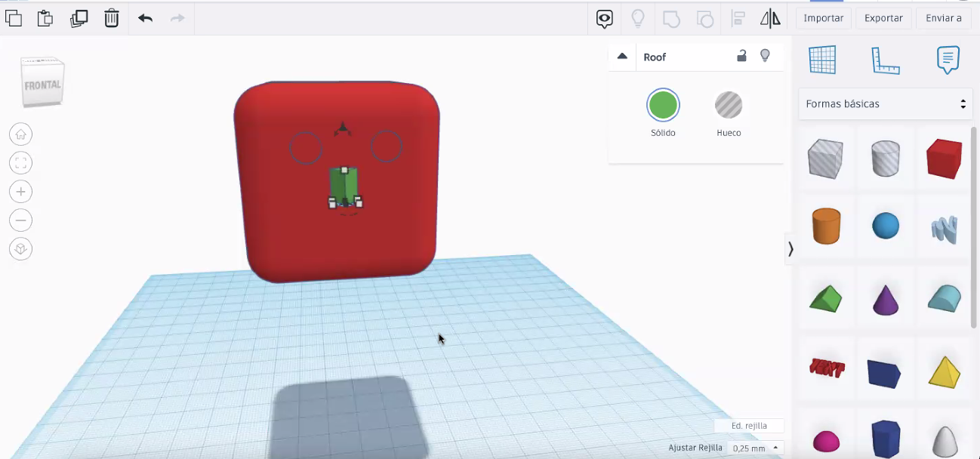Pick the purple Cone shape
The height and width of the screenshot is (459, 980).
pos(886,299)
